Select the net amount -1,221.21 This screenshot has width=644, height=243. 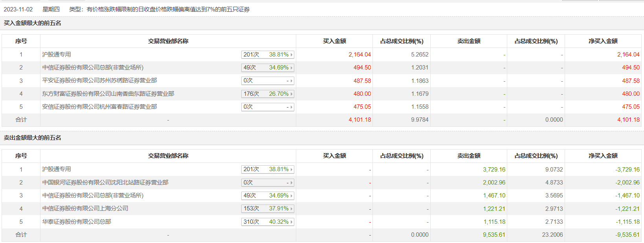(x=627, y=209)
